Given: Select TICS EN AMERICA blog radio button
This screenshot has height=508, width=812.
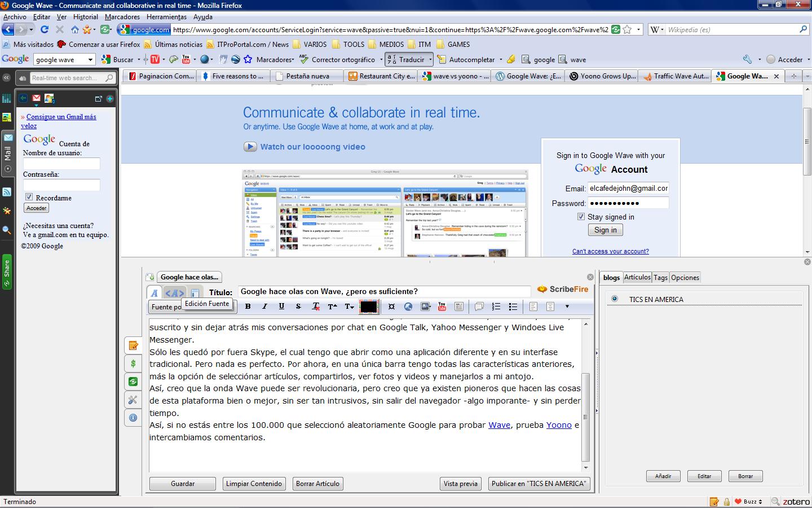Looking at the screenshot, I should [x=615, y=299].
